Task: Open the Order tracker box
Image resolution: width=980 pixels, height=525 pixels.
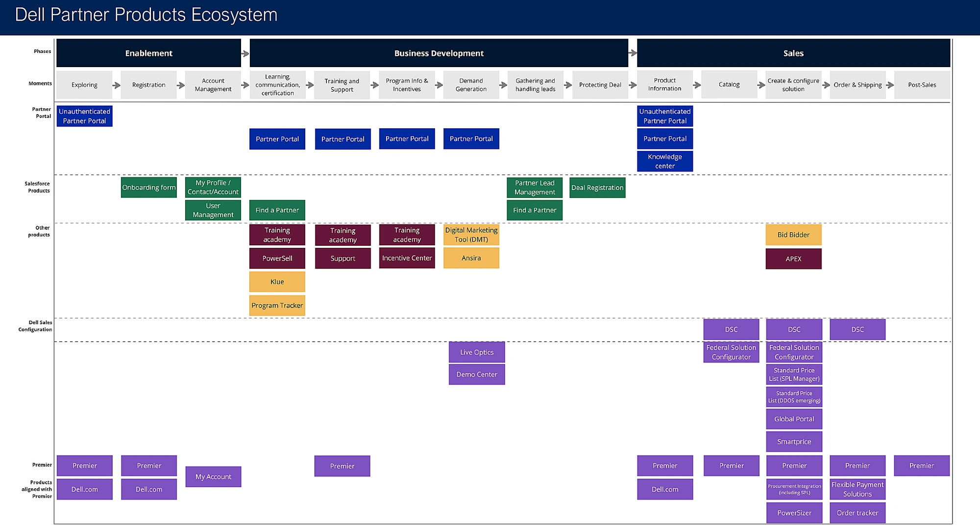Action: [x=857, y=513]
